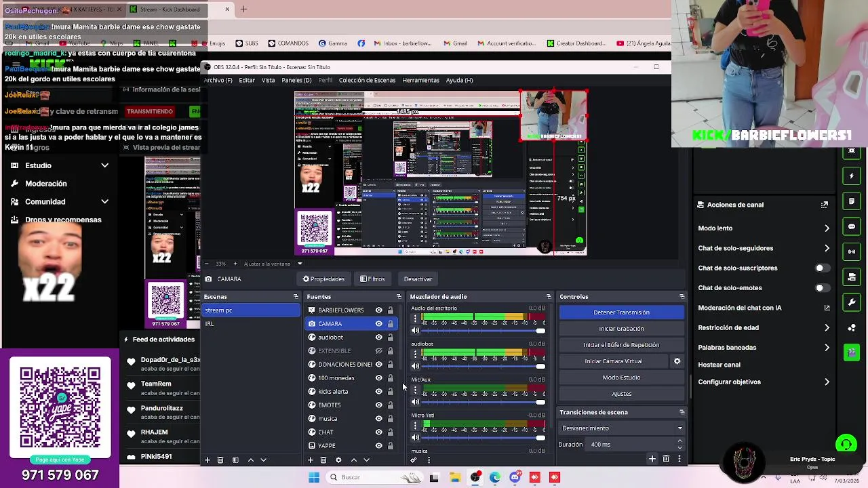Hide the CHAT source eye icon
The image size is (868, 488).
[x=378, y=432]
